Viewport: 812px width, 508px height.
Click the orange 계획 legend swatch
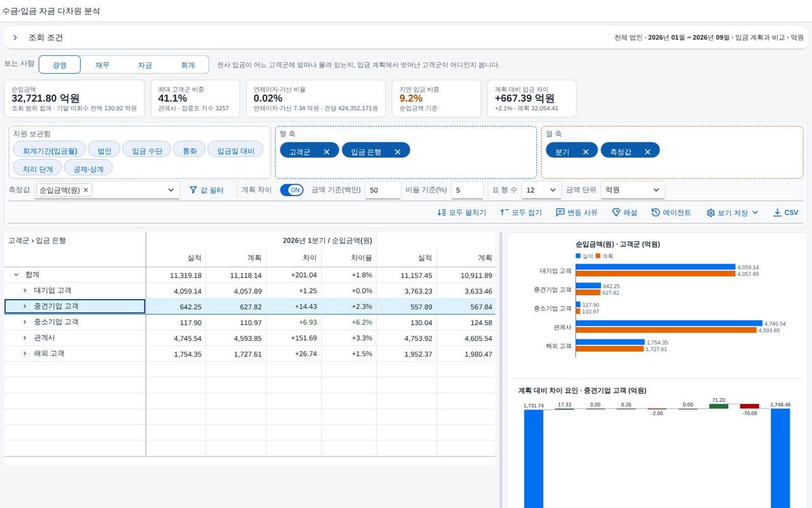pyautogui.click(x=598, y=256)
